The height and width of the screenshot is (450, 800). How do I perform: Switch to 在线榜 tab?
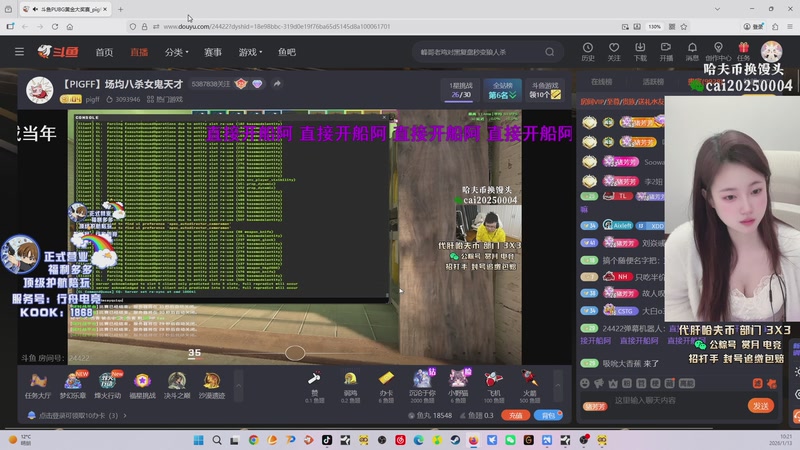602,82
